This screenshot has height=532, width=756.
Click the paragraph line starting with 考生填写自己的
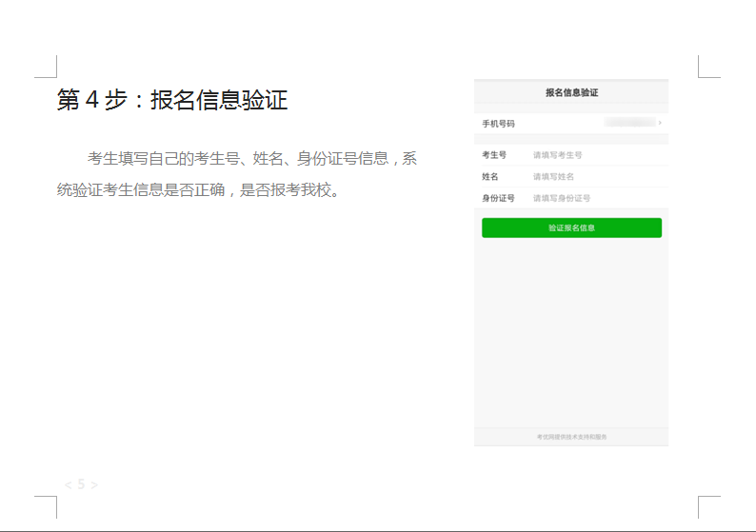tap(252, 158)
